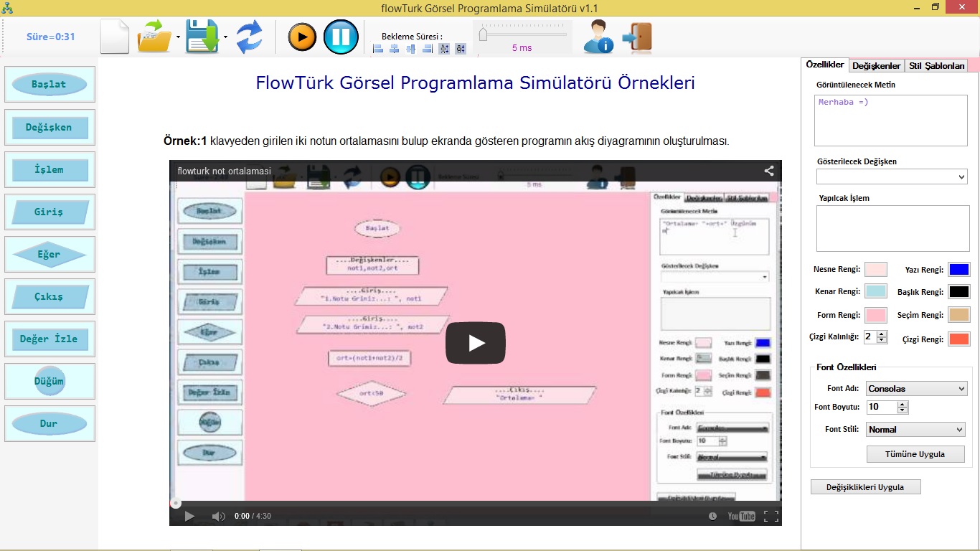The width and height of the screenshot is (980, 551).
Task: Pick the Nesne Rengi color swatch
Action: tap(876, 270)
